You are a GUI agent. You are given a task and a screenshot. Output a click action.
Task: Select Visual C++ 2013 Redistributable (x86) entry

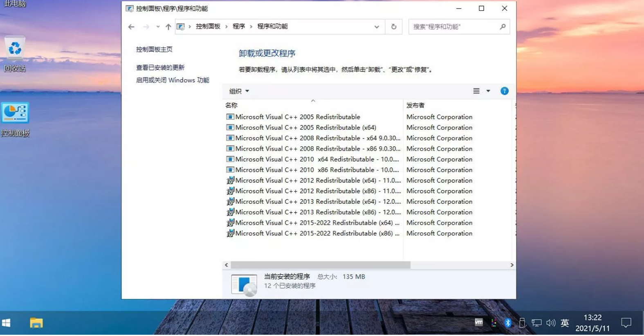tap(313, 212)
